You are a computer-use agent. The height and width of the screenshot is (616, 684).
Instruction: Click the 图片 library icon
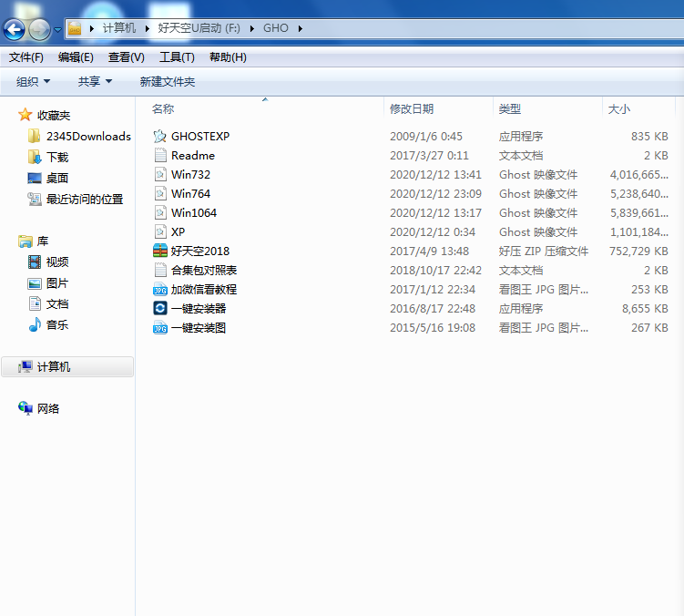(x=35, y=283)
